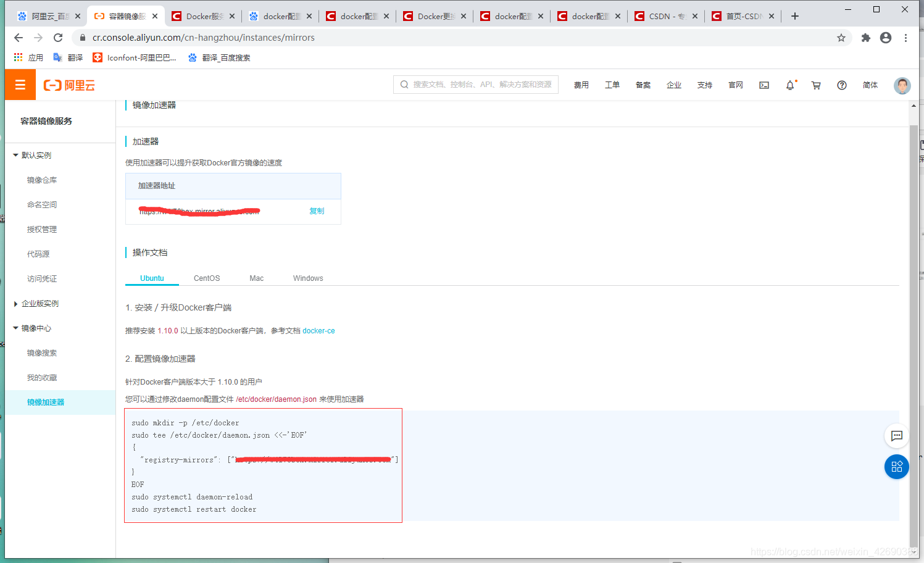
Task: Open the browser extensions puzzle icon
Action: 866,38
